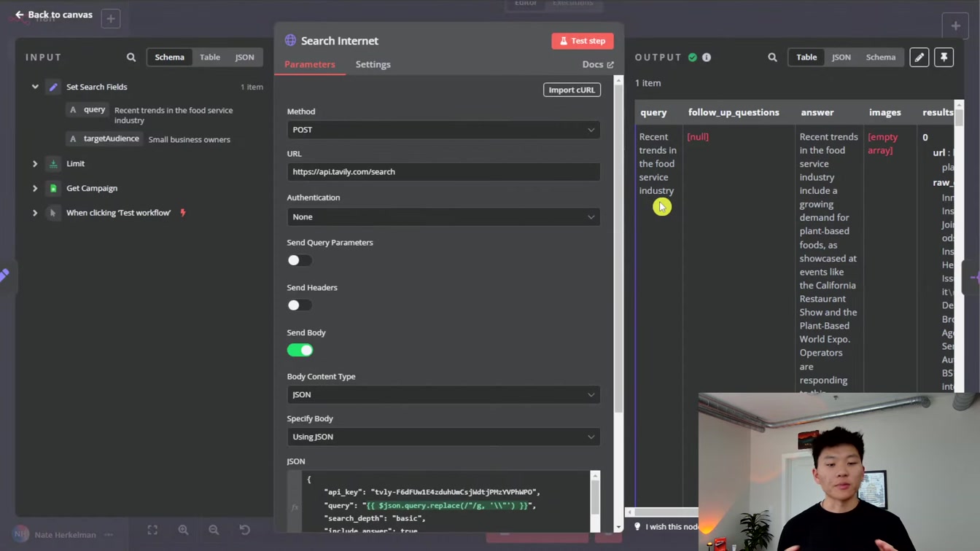
Task: Click the plus button above the output panel
Action: pos(955,26)
